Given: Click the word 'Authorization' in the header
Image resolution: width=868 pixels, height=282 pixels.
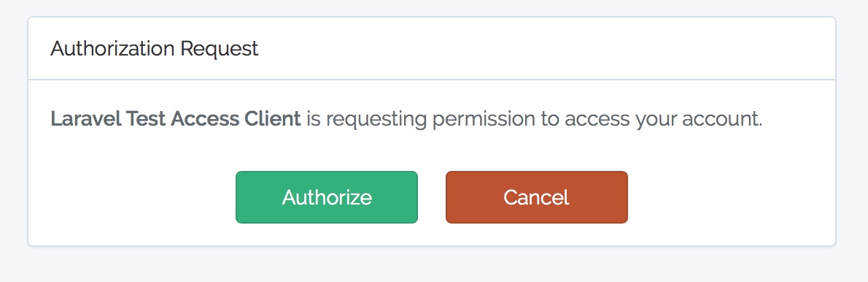Looking at the screenshot, I should (112, 49).
